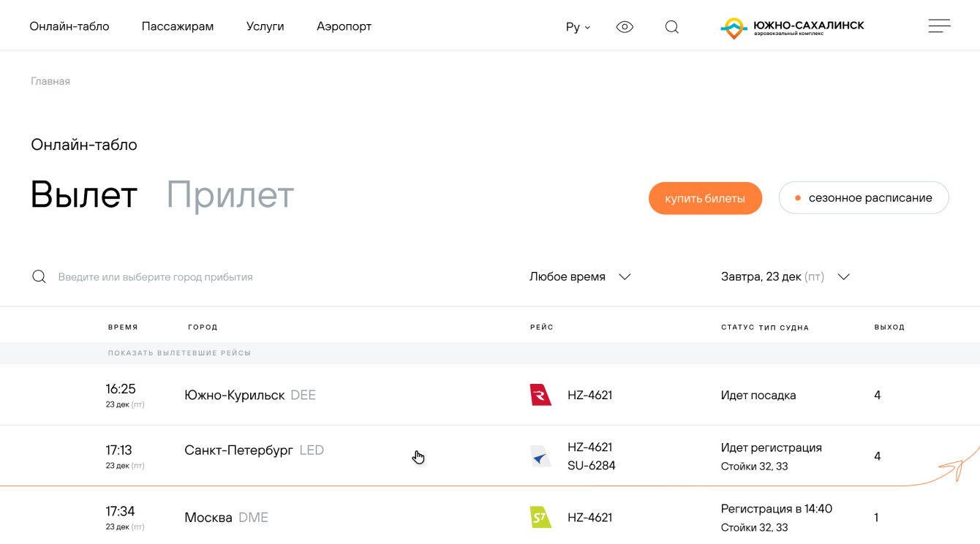The height and width of the screenshot is (544, 980).
Task: Expand the Любое время time filter
Action: coord(580,277)
